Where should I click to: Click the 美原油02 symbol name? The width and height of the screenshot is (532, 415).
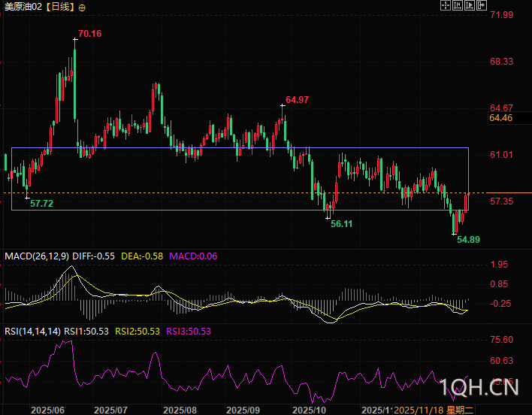(23, 7)
